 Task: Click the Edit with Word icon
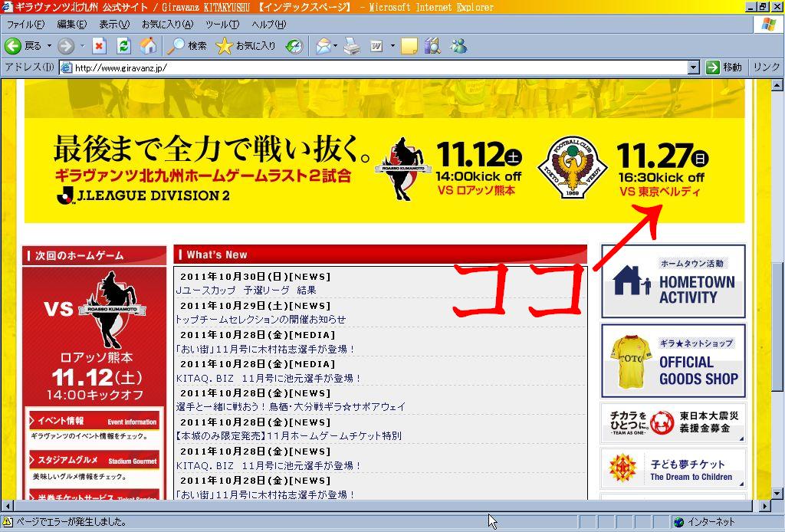(x=376, y=46)
